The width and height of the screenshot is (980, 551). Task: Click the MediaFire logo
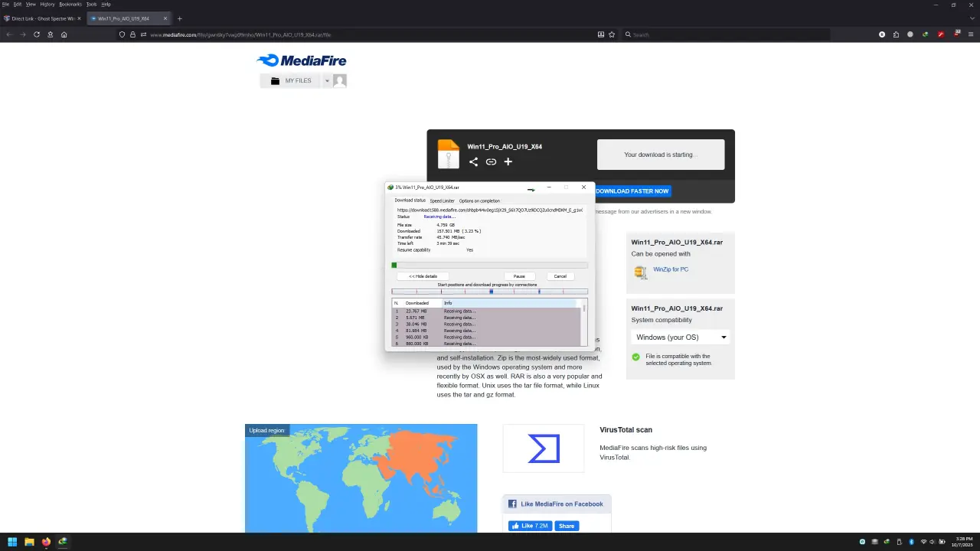click(x=302, y=60)
